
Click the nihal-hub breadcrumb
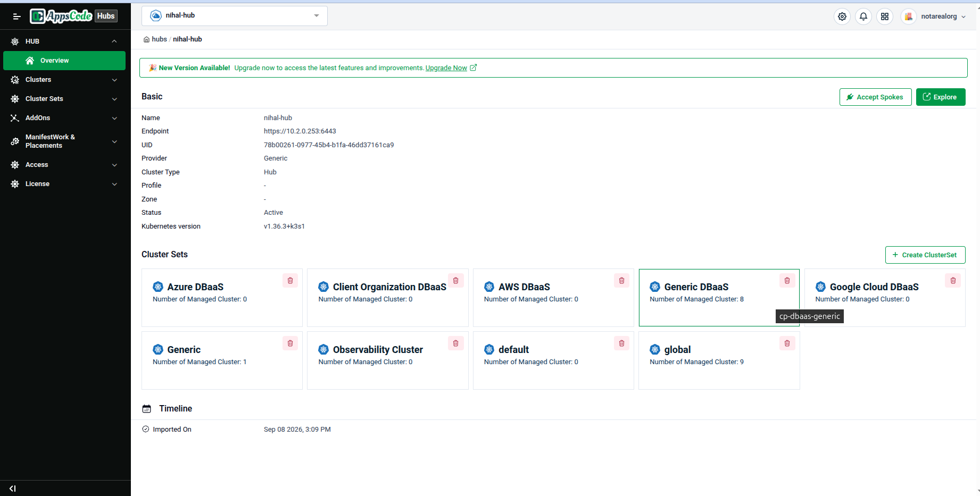[187, 39]
